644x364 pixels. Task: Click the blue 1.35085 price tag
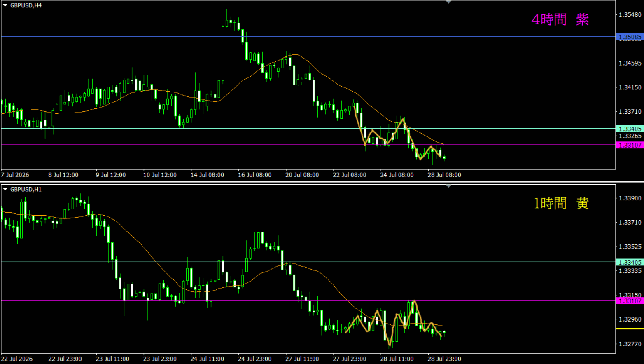pos(630,37)
